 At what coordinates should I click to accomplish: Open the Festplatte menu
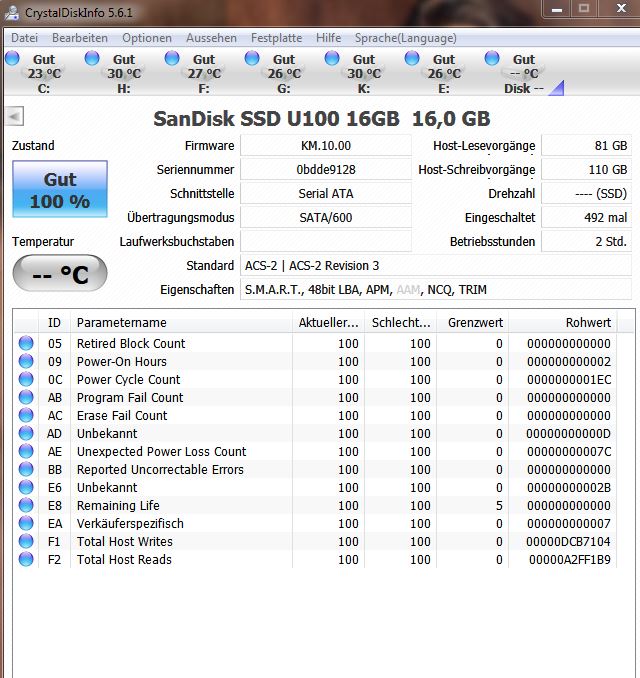[x=276, y=38]
